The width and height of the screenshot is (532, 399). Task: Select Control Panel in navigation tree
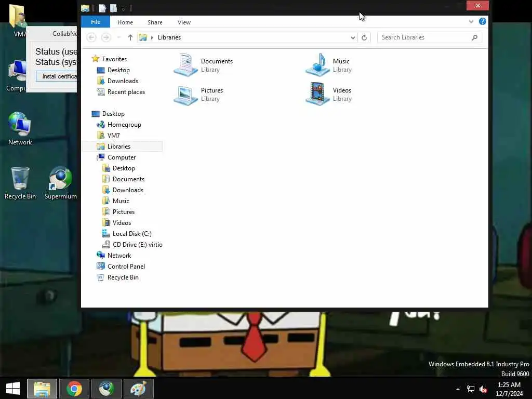(x=126, y=267)
